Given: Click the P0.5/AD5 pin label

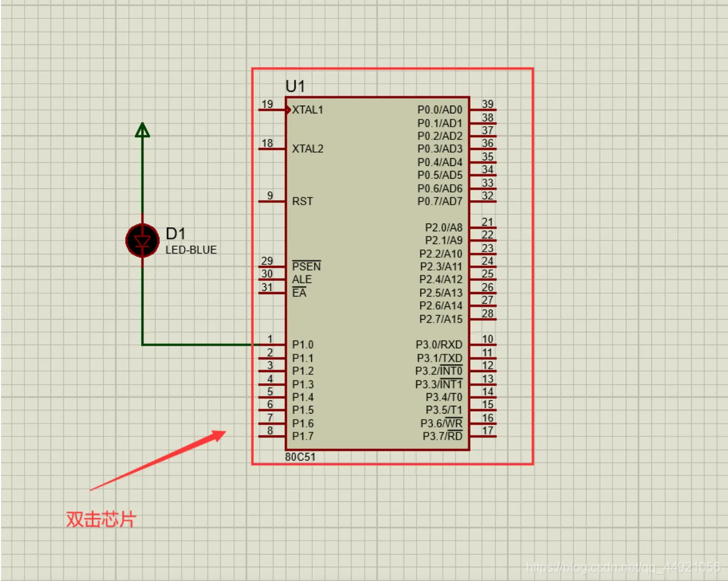Looking at the screenshot, I should [x=440, y=175].
